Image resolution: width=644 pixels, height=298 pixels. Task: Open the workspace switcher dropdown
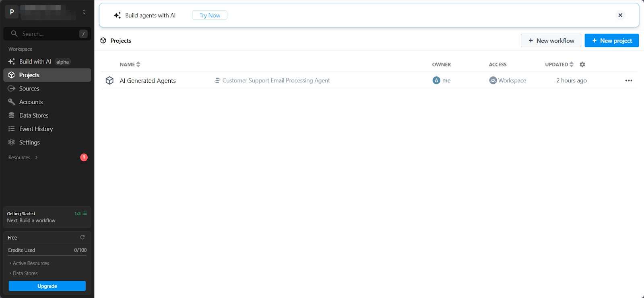84,12
